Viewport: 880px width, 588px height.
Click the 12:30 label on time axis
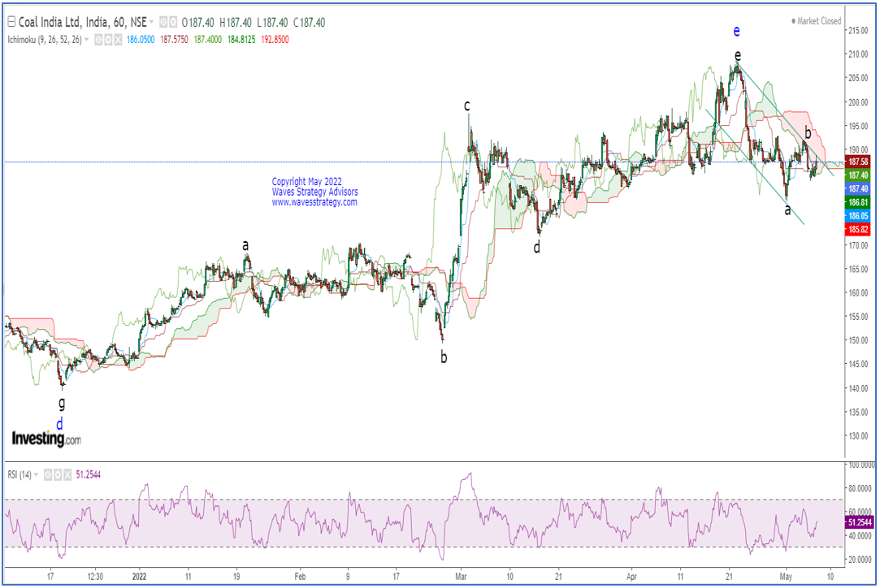(95, 576)
